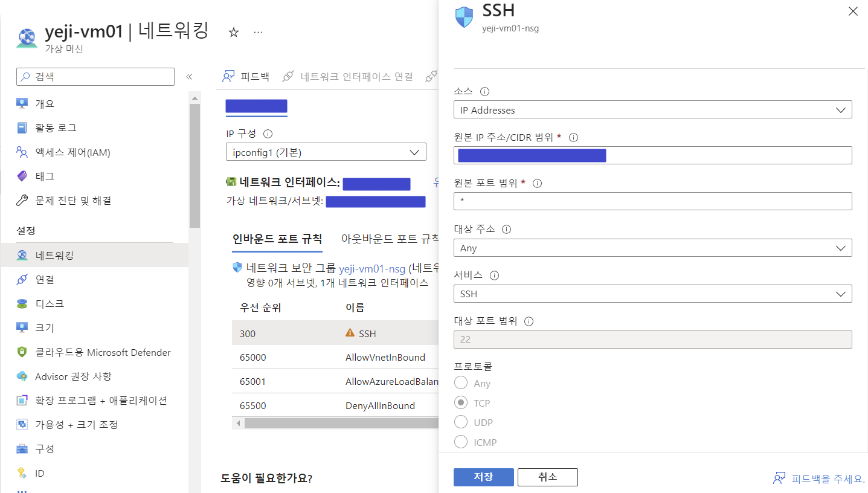Click the warning icon in the SSH rule row
Screen dimensions: 868x493
pos(350,333)
